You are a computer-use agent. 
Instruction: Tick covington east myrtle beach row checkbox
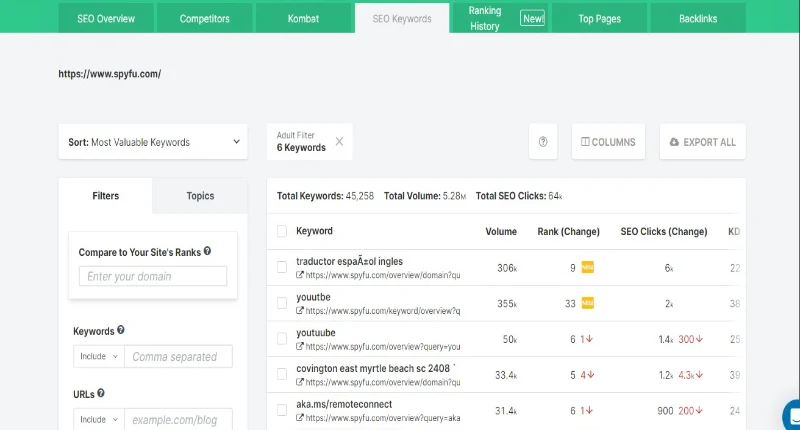click(x=282, y=374)
